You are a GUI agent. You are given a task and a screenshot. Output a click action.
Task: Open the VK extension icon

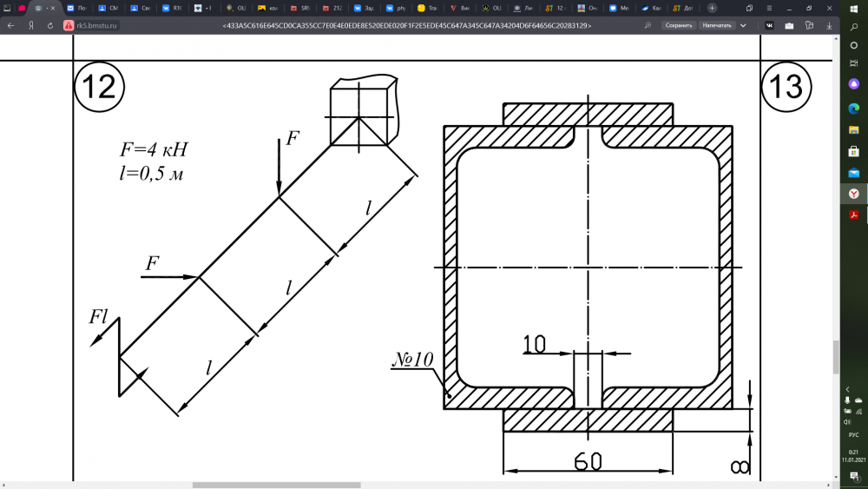coord(769,25)
